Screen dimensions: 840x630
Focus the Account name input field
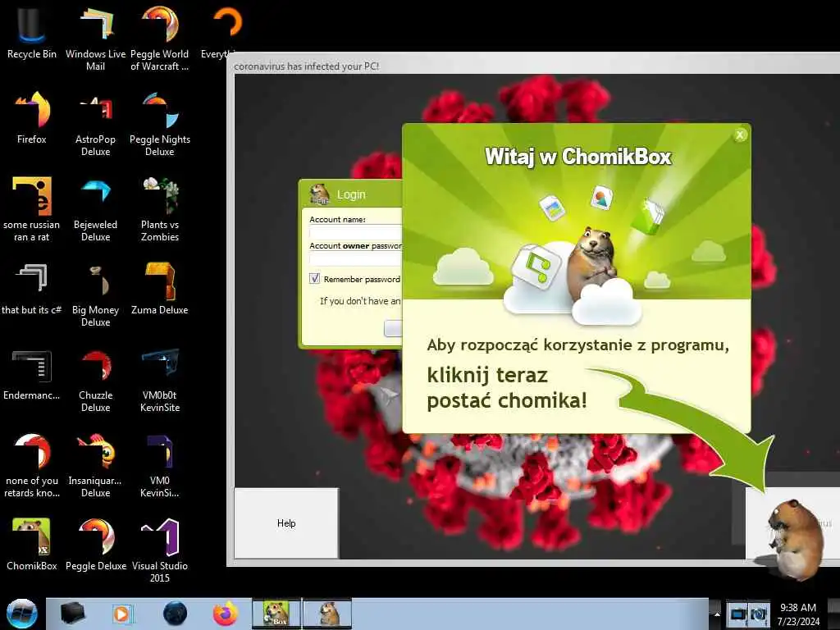(x=355, y=232)
